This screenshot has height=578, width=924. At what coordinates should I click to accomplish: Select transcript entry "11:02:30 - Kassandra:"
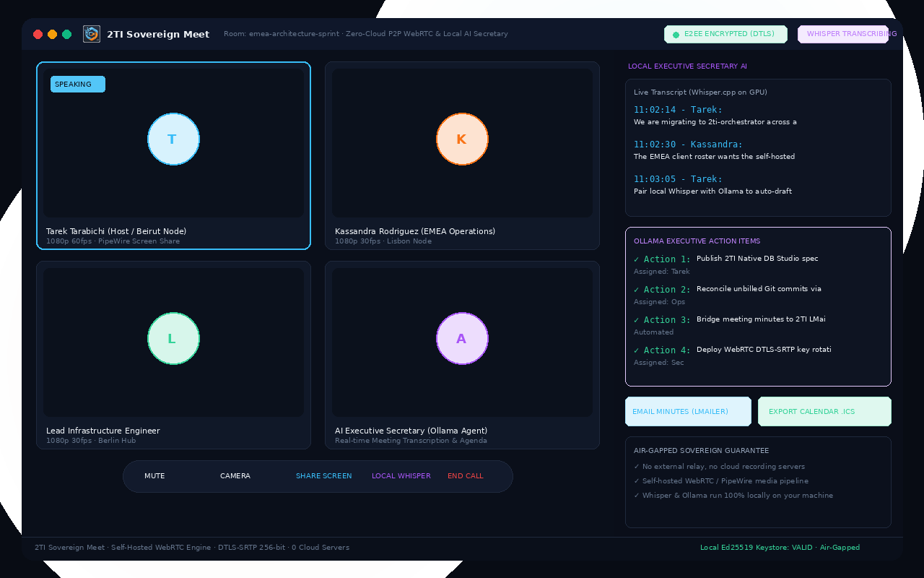tap(688, 144)
